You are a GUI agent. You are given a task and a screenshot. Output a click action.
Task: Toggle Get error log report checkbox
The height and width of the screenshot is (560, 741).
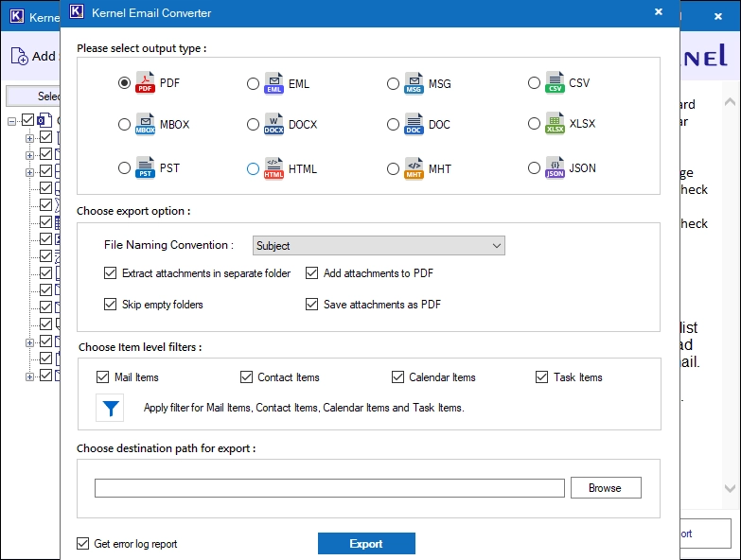point(82,544)
